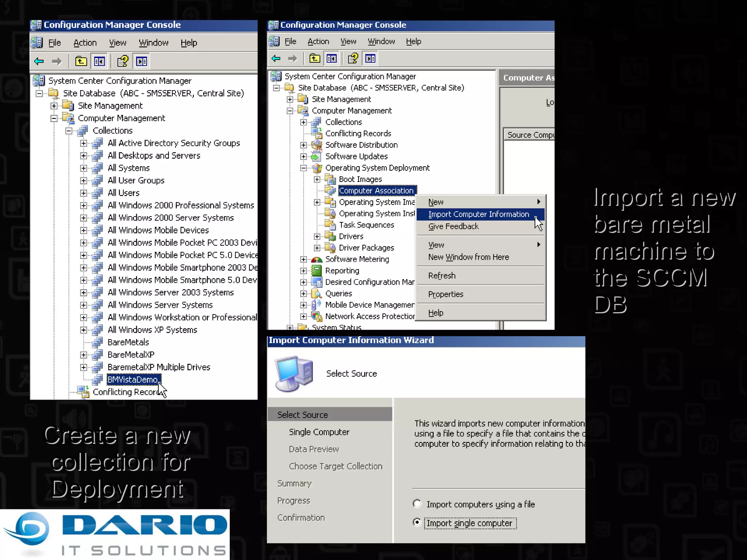The width and height of the screenshot is (747, 560).
Task: Select Choose Target Collection wizard step
Action: (x=336, y=466)
